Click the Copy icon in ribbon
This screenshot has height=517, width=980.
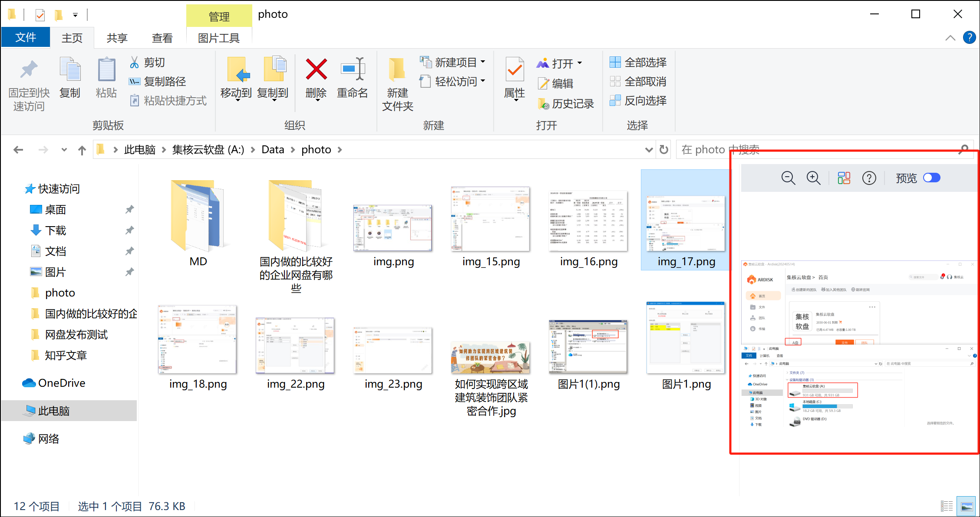pos(70,69)
